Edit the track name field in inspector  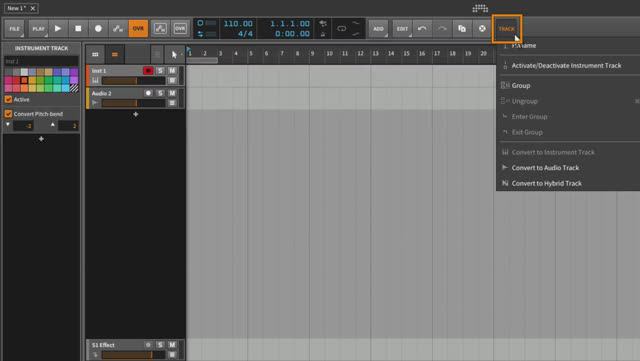click(x=41, y=61)
